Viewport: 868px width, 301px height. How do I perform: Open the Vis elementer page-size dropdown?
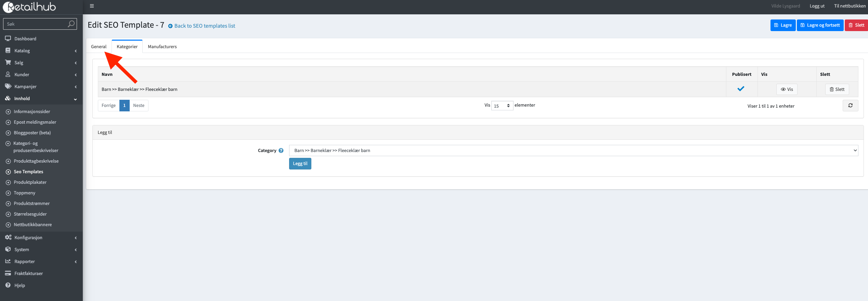(502, 106)
